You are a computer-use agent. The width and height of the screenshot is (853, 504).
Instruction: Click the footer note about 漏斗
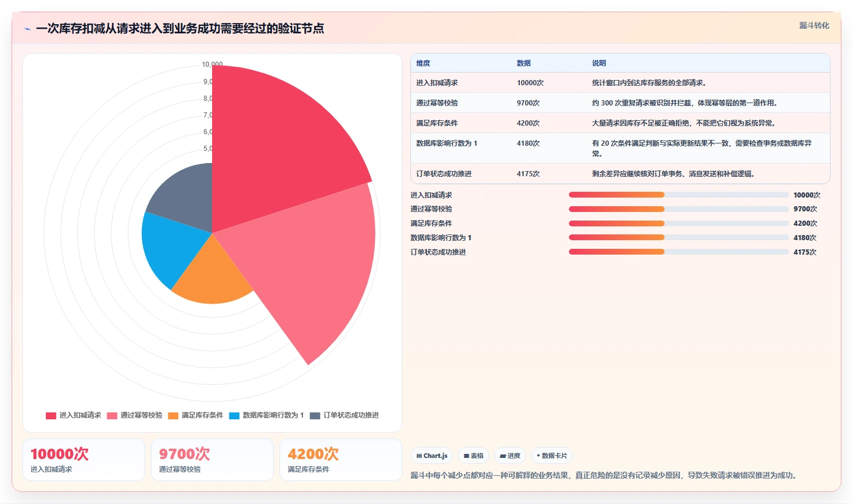(605, 476)
